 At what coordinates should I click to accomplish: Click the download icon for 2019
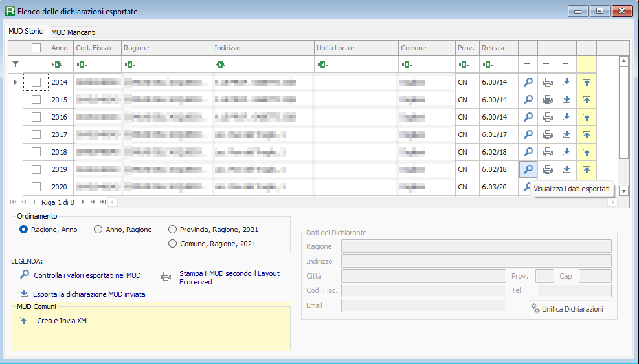click(x=567, y=169)
